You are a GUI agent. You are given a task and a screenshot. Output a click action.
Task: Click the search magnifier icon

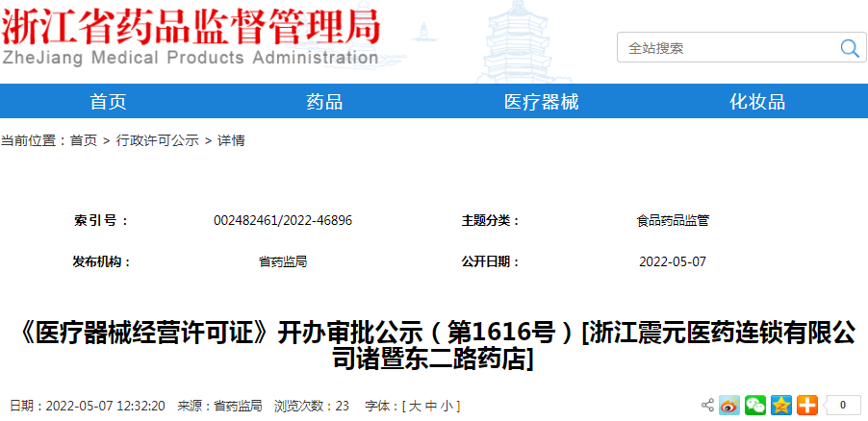tap(849, 48)
